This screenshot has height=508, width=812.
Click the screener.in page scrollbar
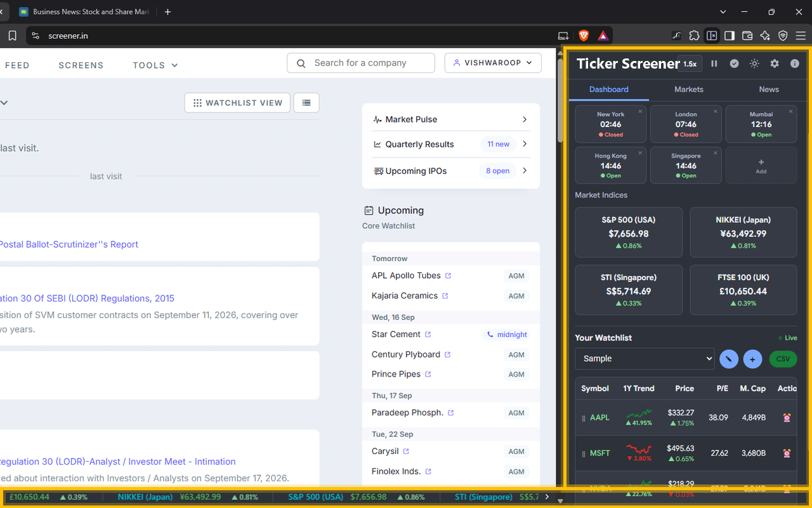pos(560,100)
